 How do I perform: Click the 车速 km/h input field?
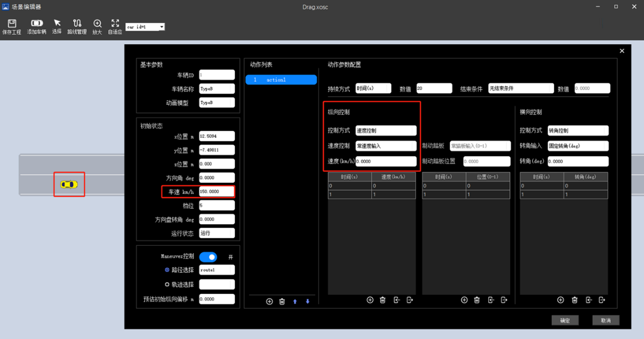pyautogui.click(x=216, y=192)
